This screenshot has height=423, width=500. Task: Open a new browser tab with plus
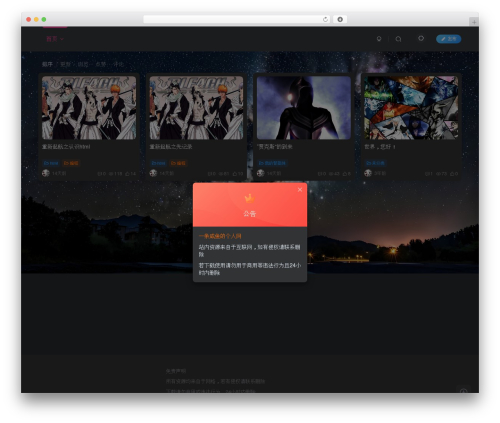coord(474,22)
